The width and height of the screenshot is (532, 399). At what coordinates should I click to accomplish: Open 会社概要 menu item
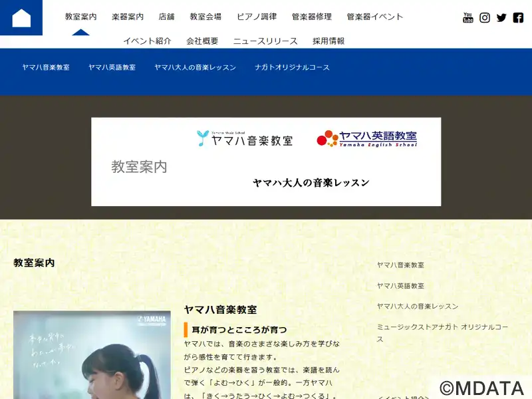202,41
